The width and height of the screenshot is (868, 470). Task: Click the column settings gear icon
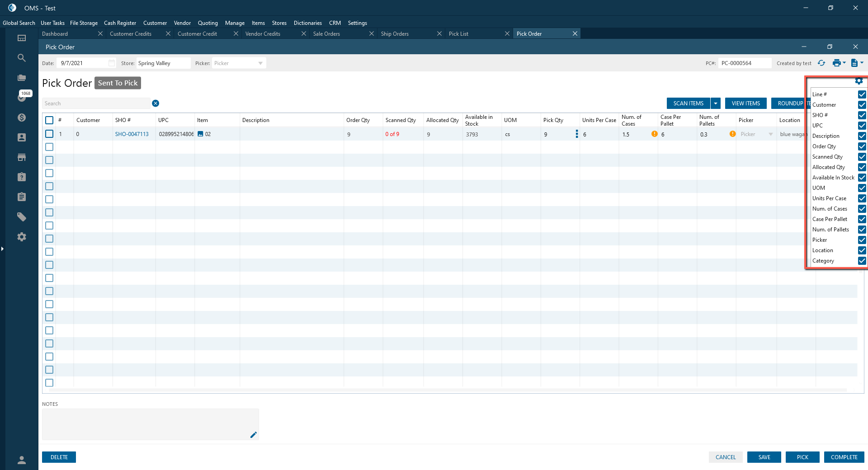coord(859,81)
